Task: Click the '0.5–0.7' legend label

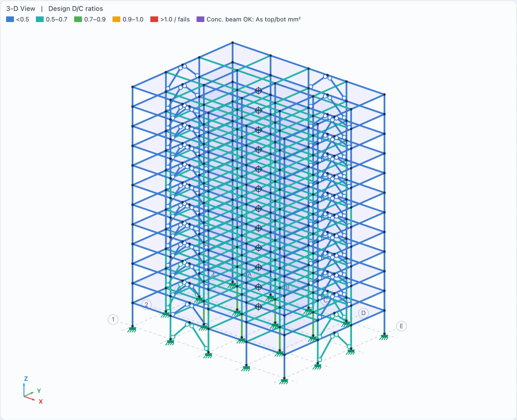Action: [57, 19]
